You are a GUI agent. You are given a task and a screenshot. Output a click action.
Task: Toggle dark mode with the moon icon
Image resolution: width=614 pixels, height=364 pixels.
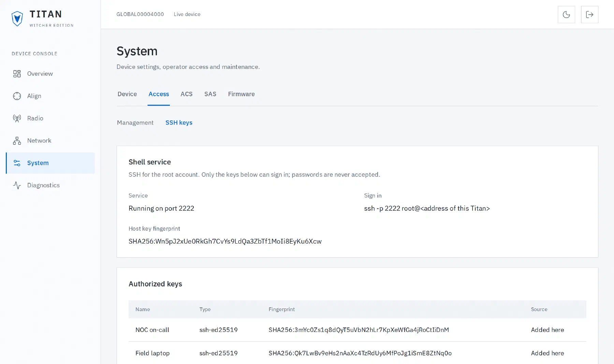click(566, 14)
